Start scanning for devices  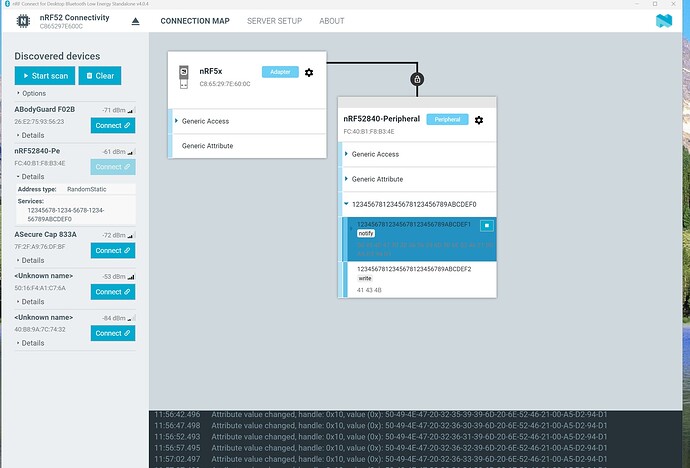(45, 76)
